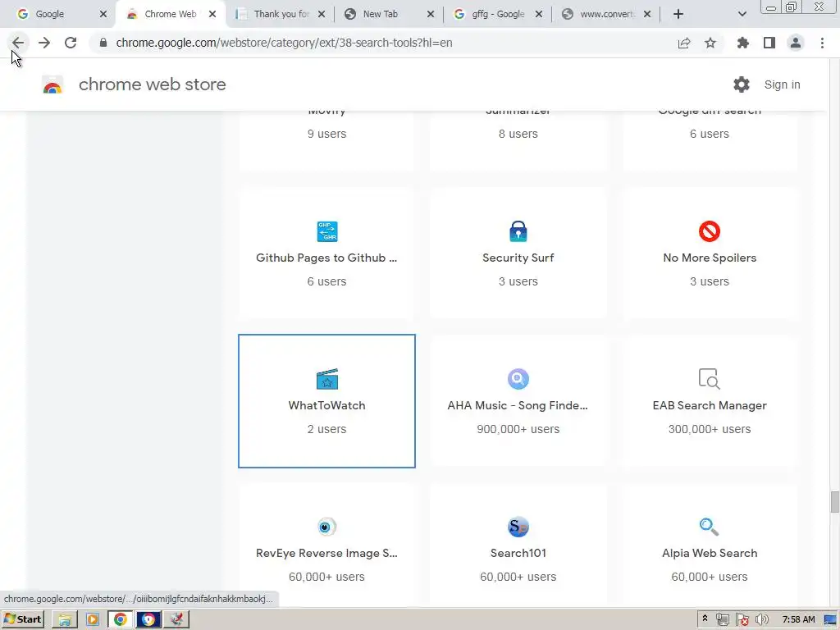Share this page from the address bar
Screen dimensions: 840x630
[x=684, y=43]
